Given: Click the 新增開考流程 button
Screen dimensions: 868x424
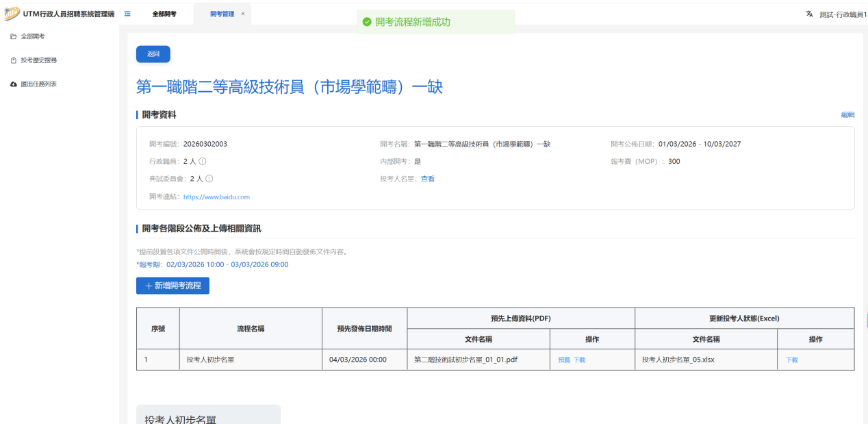Looking at the screenshot, I should pos(173,286).
